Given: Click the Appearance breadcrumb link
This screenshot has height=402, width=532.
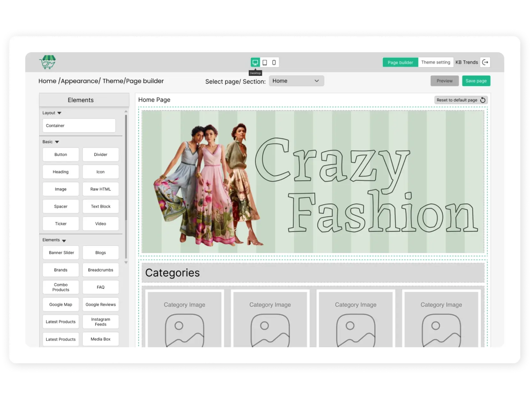Looking at the screenshot, I should (x=79, y=81).
